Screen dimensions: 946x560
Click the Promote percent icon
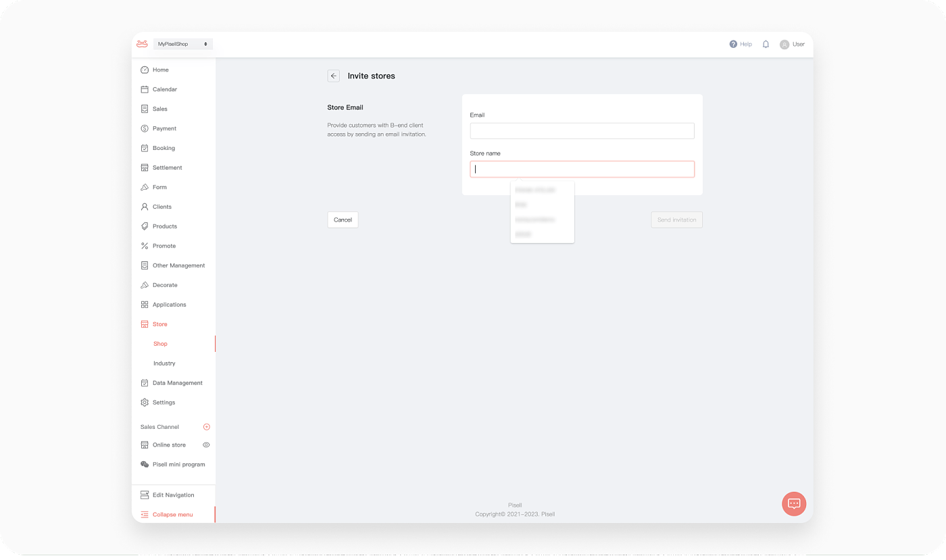pos(145,246)
